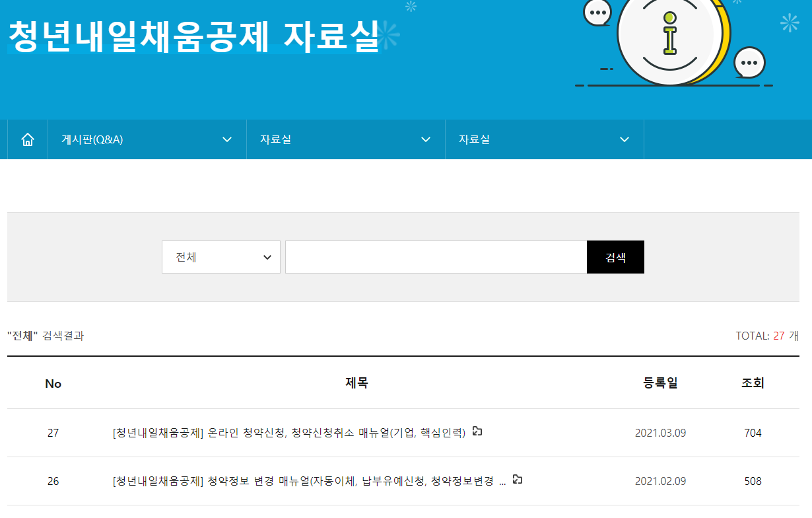Screen dimensions: 812x518
Task: Click the 청년내일채움공제 자료실 page title
Action: click(x=194, y=36)
